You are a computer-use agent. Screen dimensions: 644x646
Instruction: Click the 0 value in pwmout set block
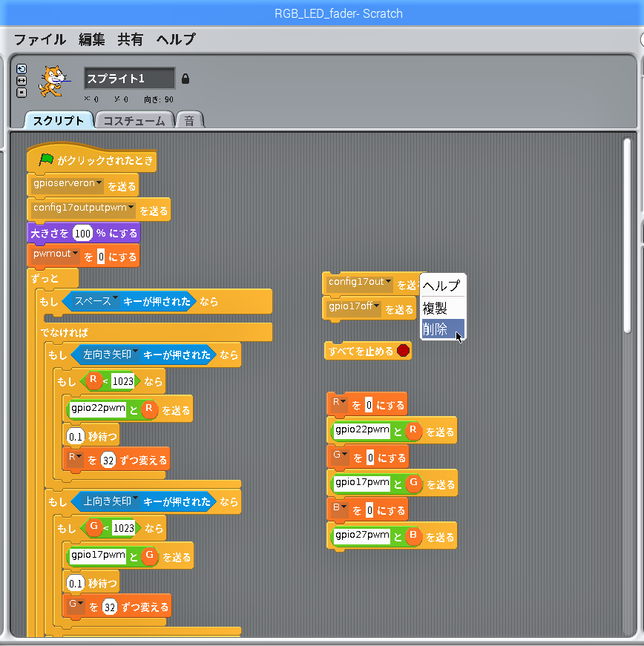(x=101, y=257)
